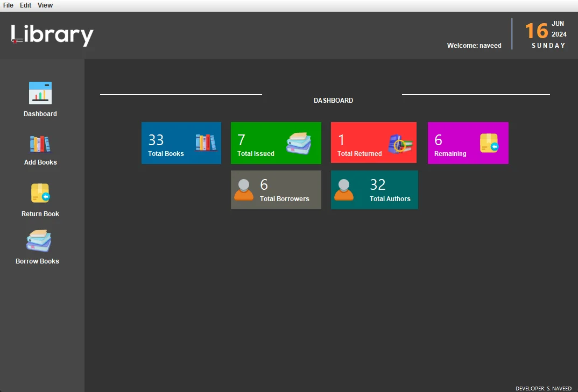Click the SUNDAY day text
578x392 pixels.
(x=548, y=46)
